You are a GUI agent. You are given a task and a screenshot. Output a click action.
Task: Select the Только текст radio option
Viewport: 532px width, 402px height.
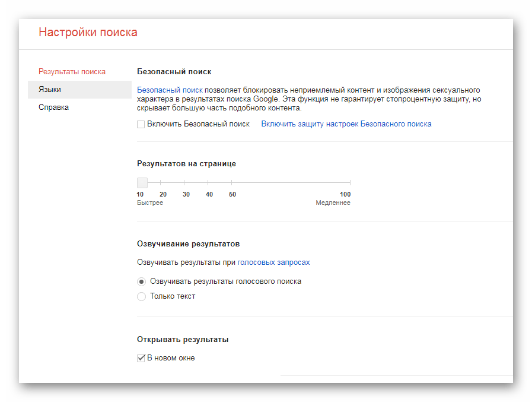coord(141,296)
